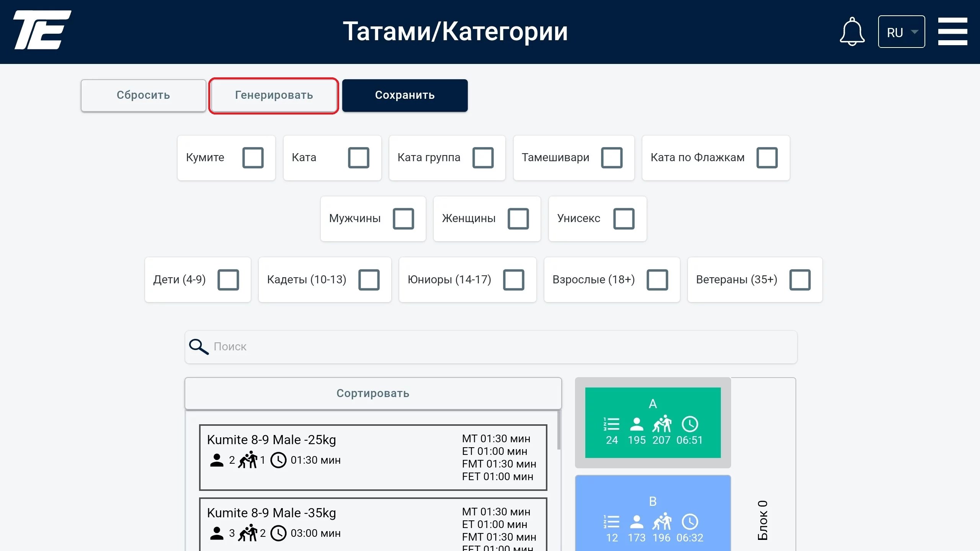The height and width of the screenshot is (551, 980).
Task: Click the Генерировать button
Action: click(x=274, y=95)
